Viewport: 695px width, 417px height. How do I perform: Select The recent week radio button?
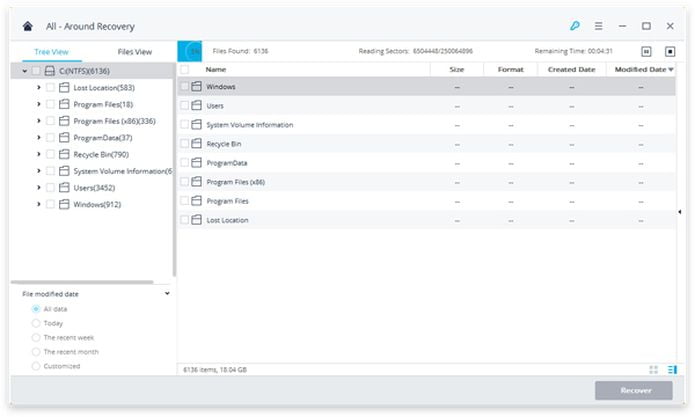(x=36, y=337)
